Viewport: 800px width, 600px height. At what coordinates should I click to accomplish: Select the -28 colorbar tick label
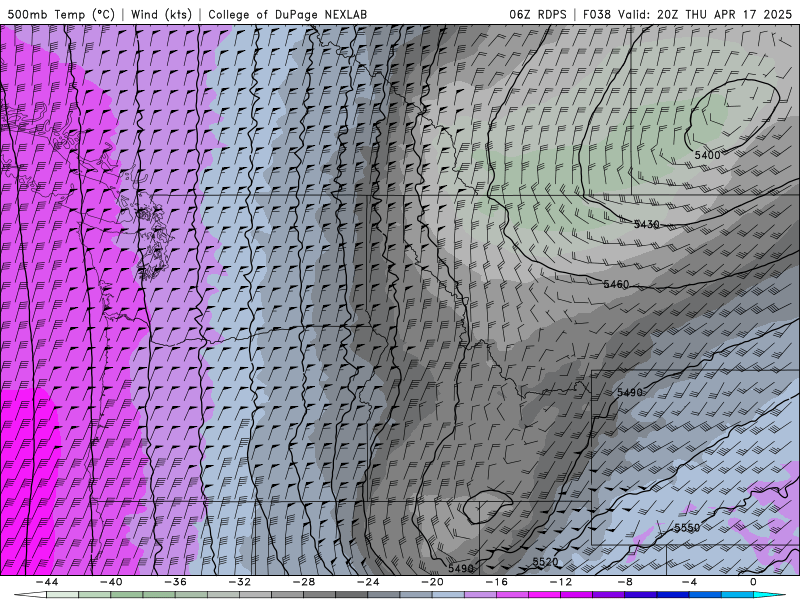304,582
